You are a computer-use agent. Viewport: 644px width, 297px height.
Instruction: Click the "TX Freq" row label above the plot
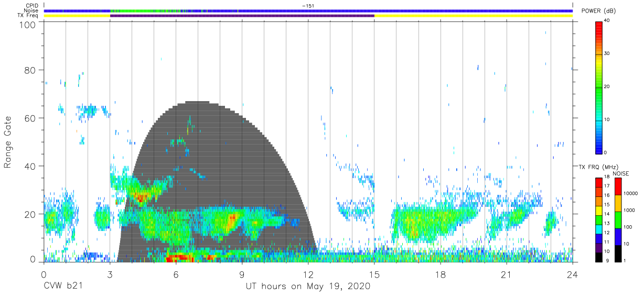28,16
